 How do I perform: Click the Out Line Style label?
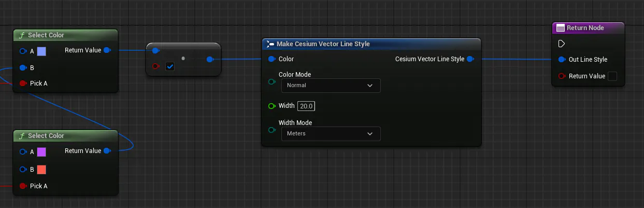tap(588, 60)
